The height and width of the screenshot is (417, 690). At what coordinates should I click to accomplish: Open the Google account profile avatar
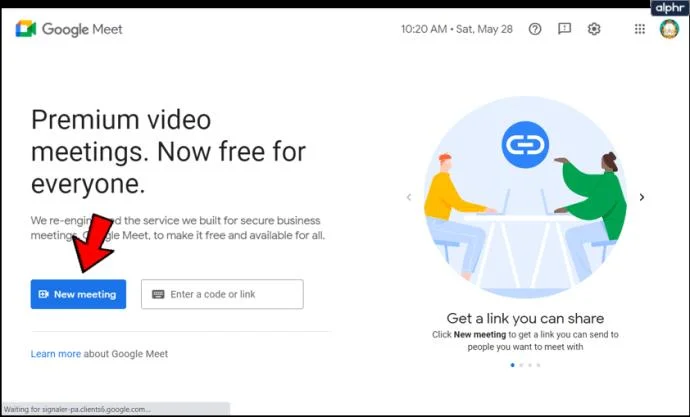point(669,29)
